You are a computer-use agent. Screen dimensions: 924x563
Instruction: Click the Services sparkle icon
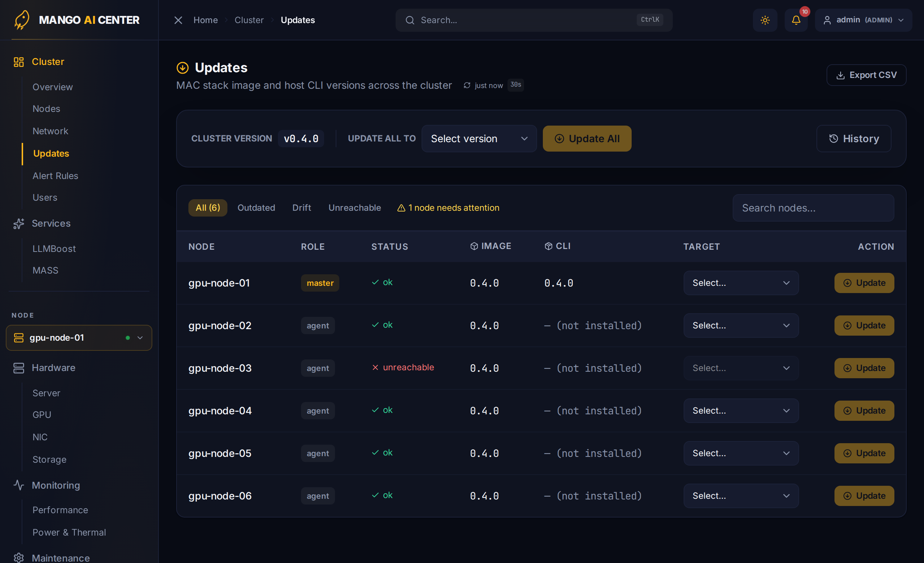pyautogui.click(x=19, y=223)
